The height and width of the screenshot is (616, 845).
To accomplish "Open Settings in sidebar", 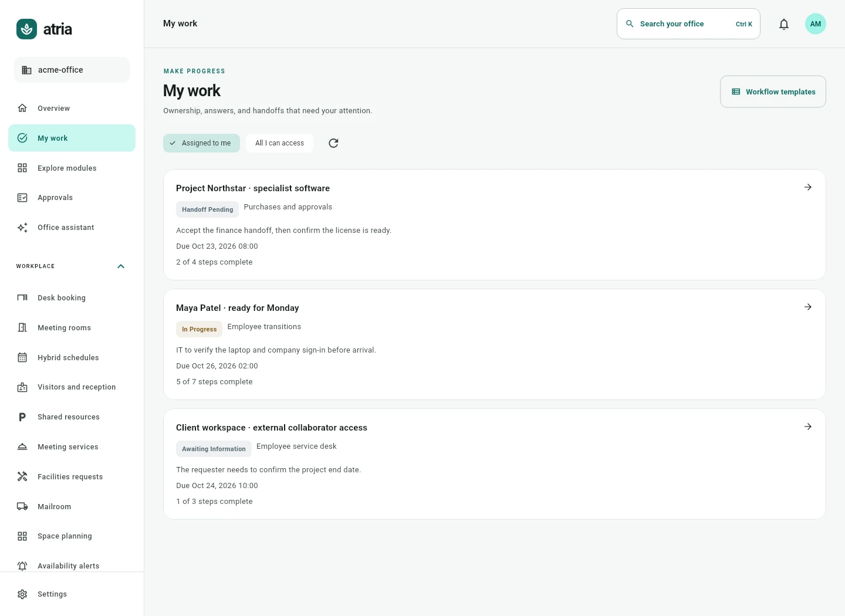I will 72,594.
